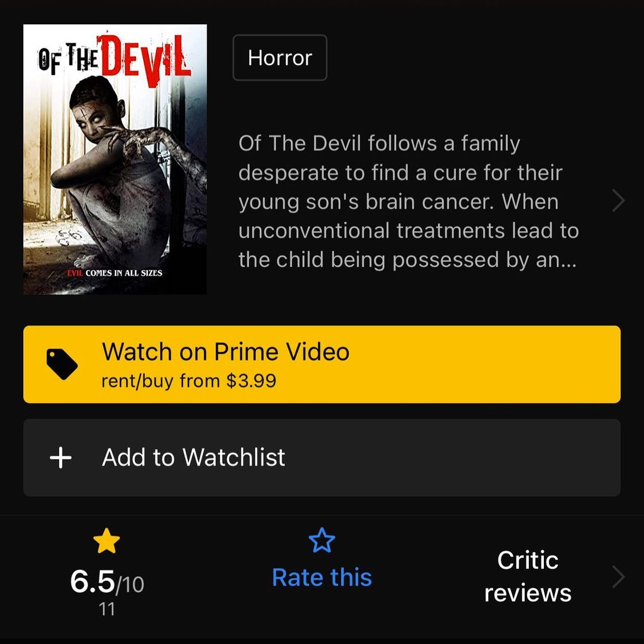
Task: Select the Horror genre chip
Action: pos(280,57)
